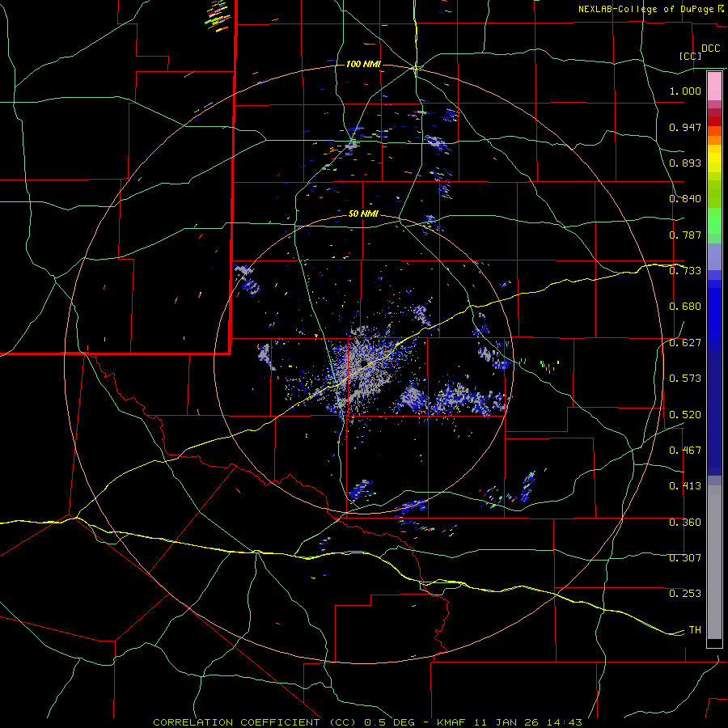Image resolution: width=728 pixels, height=728 pixels.
Task: Click the 100 NMI range ring label
Action: [363, 64]
